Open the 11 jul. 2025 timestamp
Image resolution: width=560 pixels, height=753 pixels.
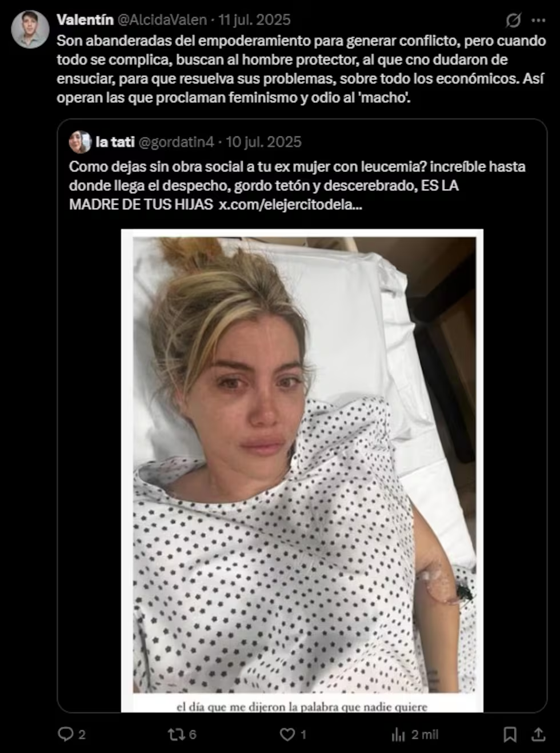[254, 19]
